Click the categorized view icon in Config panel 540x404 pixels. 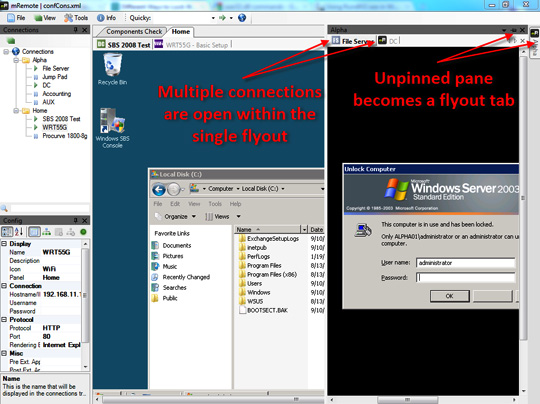coord(7,232)
